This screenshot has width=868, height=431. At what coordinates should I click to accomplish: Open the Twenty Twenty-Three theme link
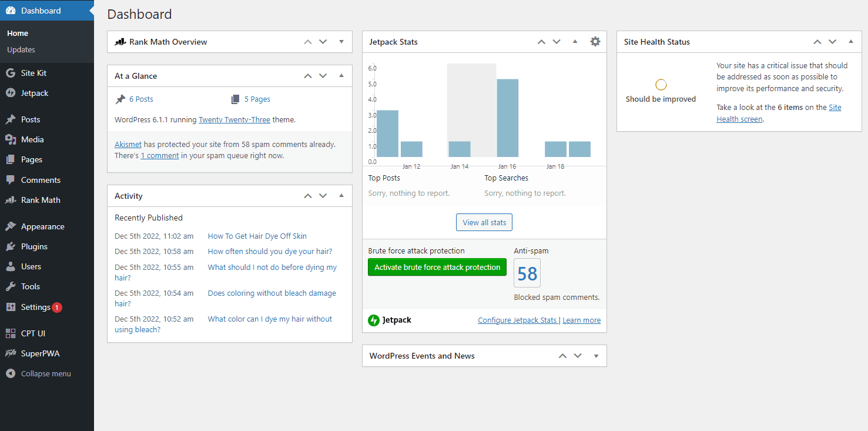(234, 119)
